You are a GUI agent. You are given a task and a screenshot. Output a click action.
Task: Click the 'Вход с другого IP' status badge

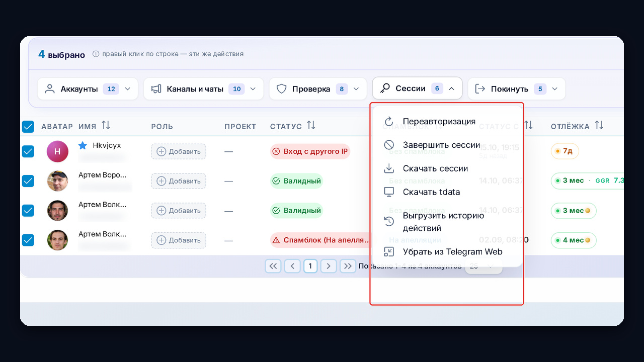pyautogui.click(x=310, y=151)
